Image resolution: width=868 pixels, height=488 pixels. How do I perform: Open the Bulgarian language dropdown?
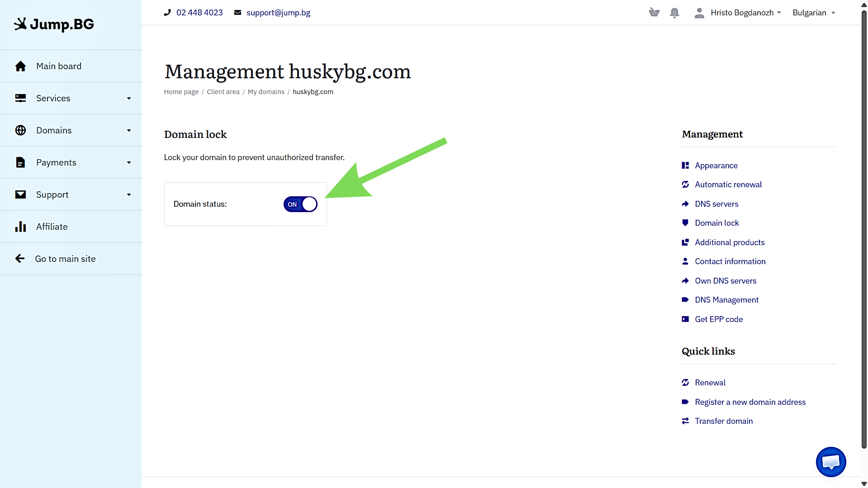[813, 13]
